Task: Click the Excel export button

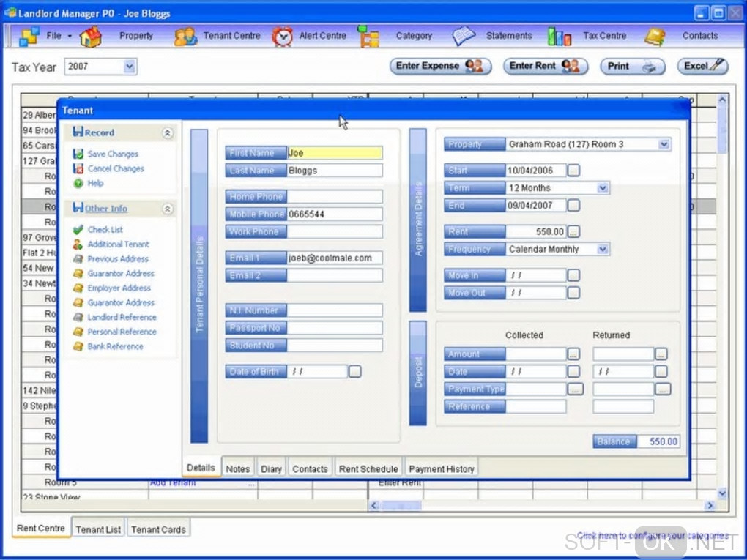Action: (x=703, y=66)
